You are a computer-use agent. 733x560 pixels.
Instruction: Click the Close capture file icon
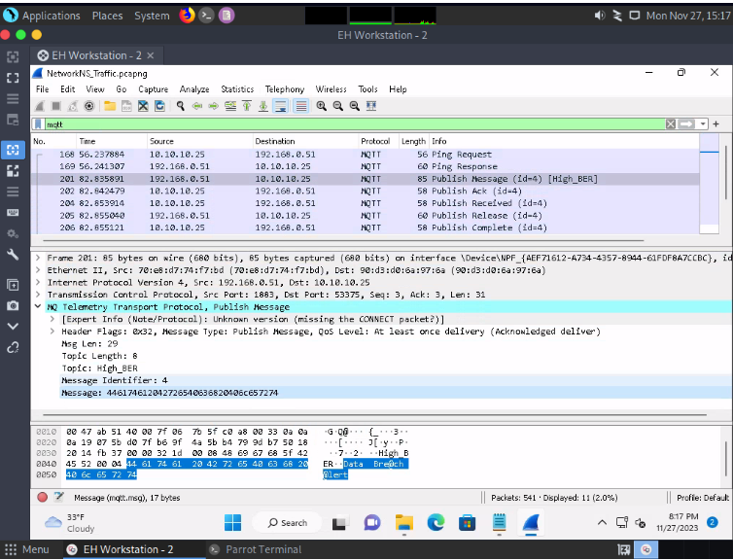coord(143,106)
